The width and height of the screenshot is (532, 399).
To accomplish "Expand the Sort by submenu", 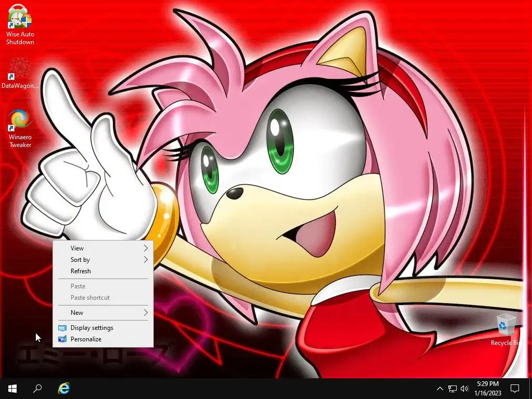I will (x=103, y=260).
